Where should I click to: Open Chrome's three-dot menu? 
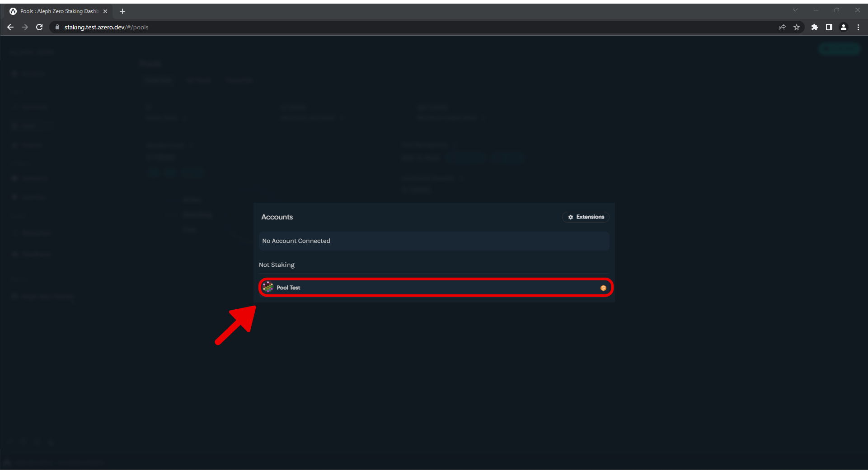[x=858, y=27]
